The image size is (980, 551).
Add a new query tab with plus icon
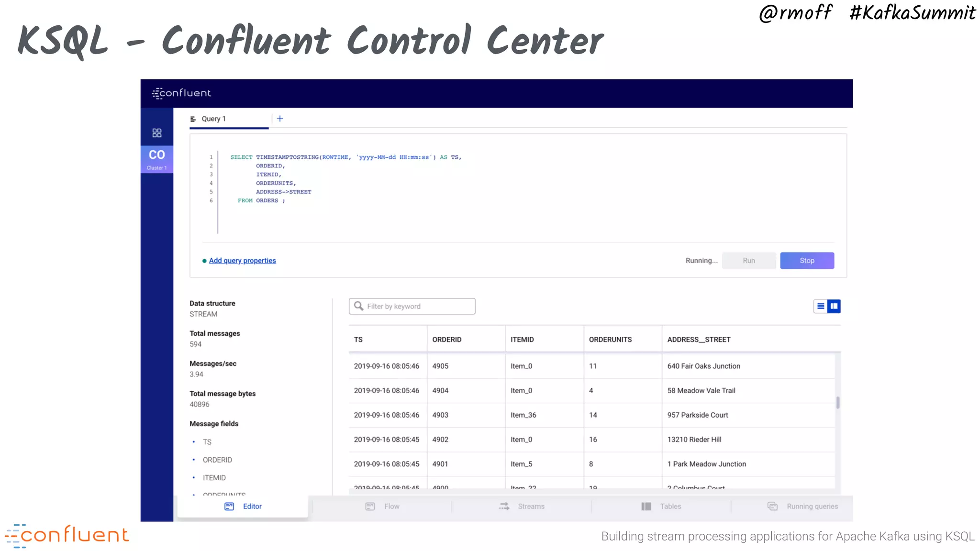click(x=280, y=119)
